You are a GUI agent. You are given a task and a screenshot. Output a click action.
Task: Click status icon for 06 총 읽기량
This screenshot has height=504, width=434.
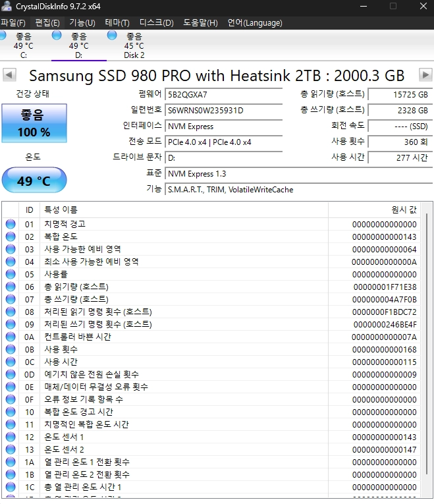pyautogui.click(x=11, y=287)
